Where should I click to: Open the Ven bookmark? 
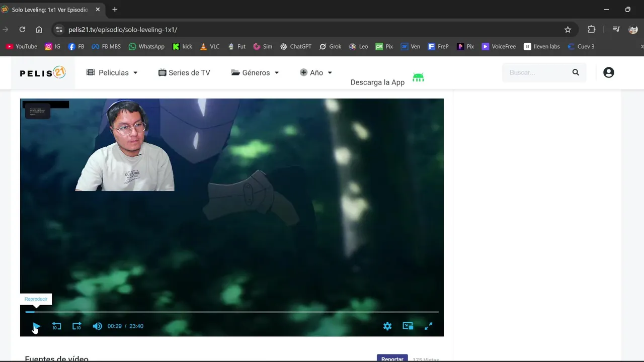pyautogui.click(x=411, y=46)
